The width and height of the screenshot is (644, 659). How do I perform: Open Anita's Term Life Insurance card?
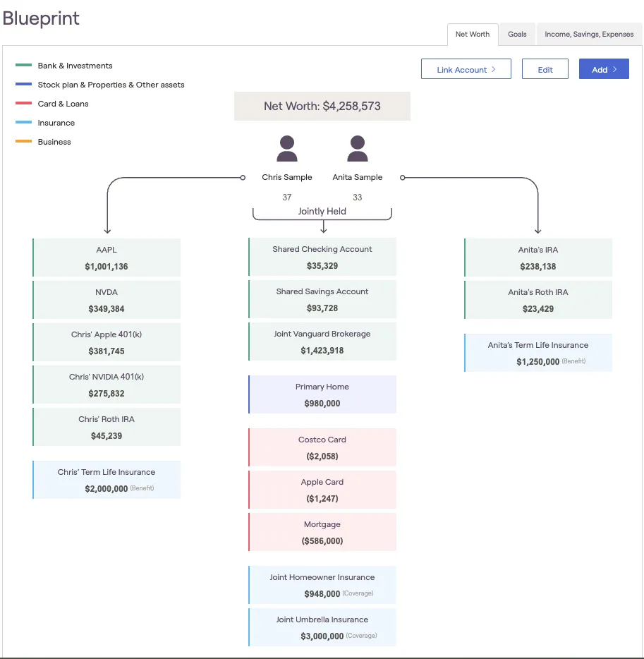tap(538, 353)
